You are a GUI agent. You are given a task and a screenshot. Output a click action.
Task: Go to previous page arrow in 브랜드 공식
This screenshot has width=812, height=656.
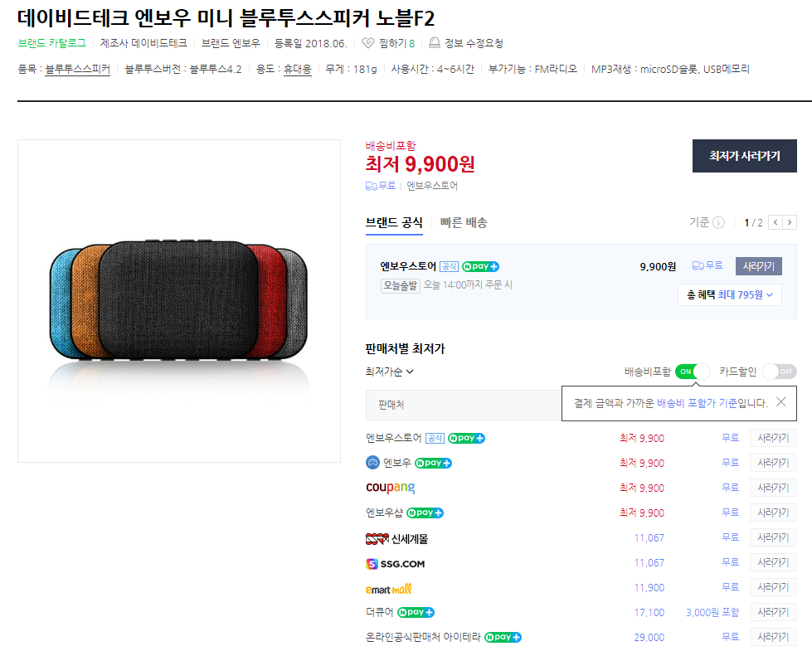tap(776, 222)
